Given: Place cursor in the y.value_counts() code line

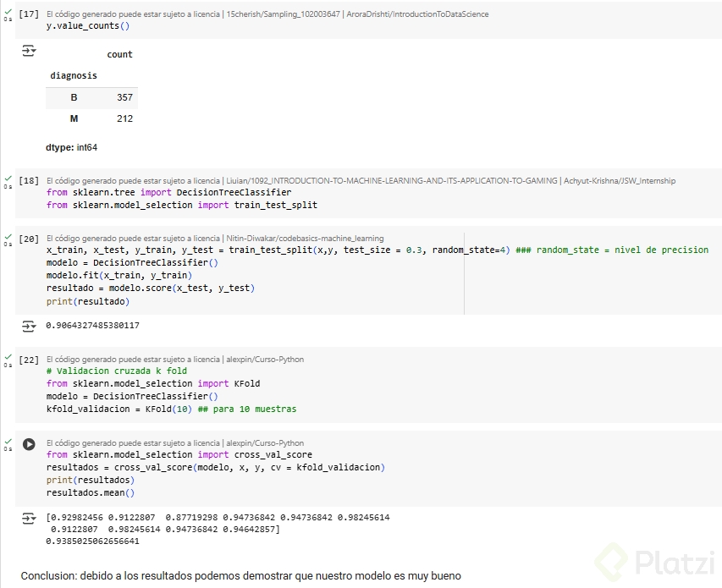Looking at the screenshot, I should coord(88,26).
